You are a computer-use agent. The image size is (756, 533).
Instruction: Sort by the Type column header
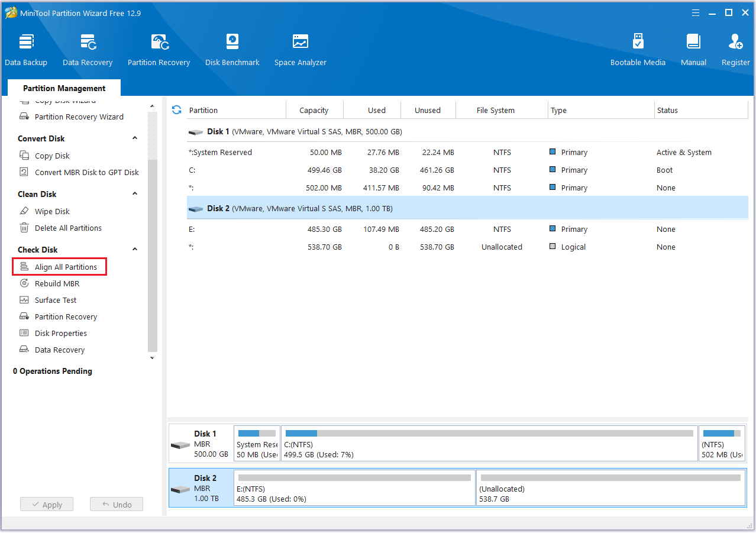coord(600,110)
